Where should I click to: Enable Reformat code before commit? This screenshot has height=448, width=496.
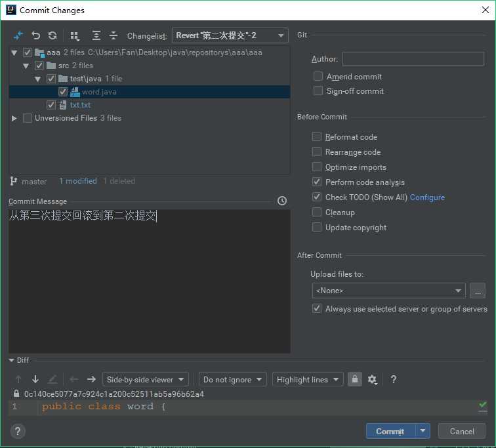pyautogui.click(x=317, y=136)
